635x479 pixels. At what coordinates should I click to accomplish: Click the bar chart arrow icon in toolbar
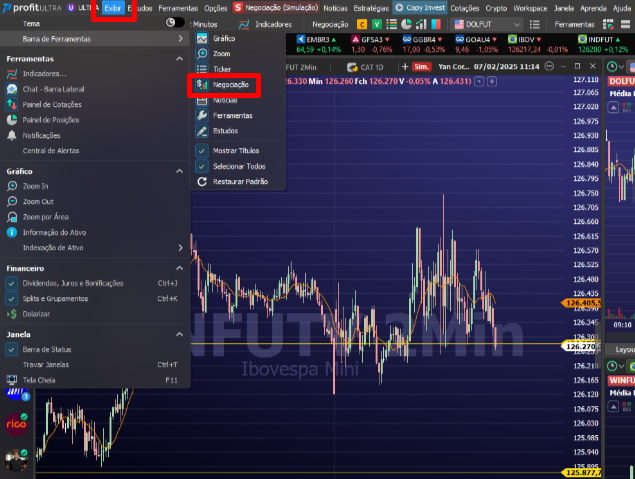[421, 24]
